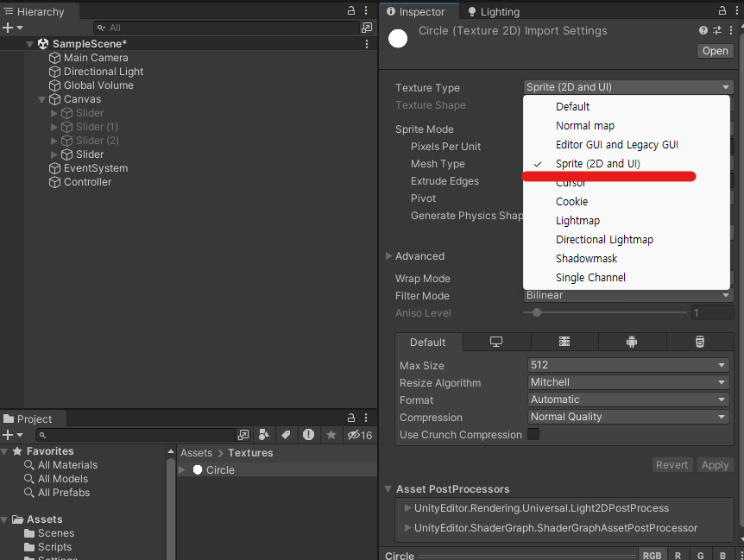Expand the Slider (2) node
Viewport: 744px width, 560px height.
54,141
